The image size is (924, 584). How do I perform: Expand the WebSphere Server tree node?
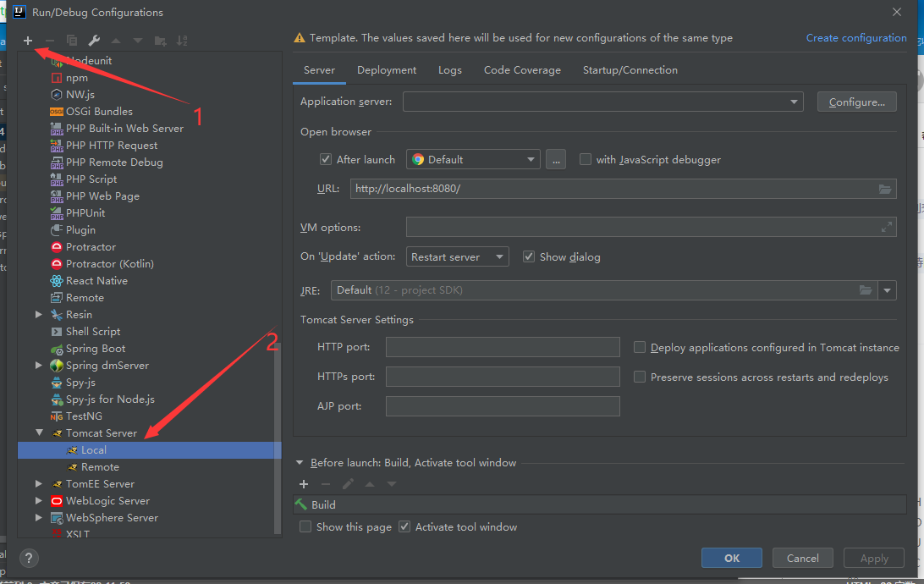[x=39, y=518]
